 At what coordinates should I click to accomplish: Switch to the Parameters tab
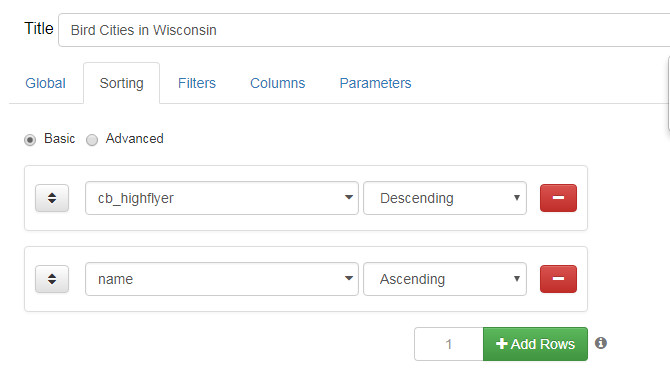pyautogui.click(x=375, y=83)
